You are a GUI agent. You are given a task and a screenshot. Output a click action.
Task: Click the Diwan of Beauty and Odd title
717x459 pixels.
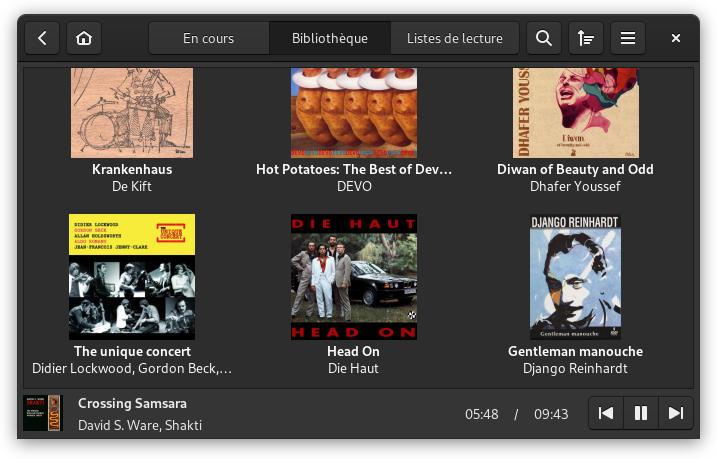point(575,169)
